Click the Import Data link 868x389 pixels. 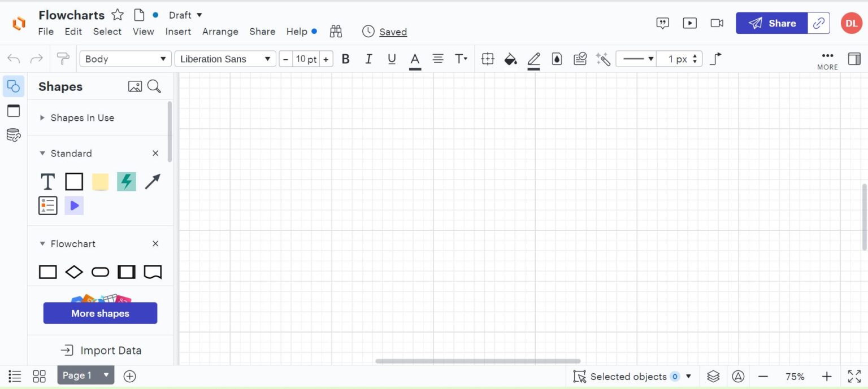pyautogui.click(x=101, y=350)
